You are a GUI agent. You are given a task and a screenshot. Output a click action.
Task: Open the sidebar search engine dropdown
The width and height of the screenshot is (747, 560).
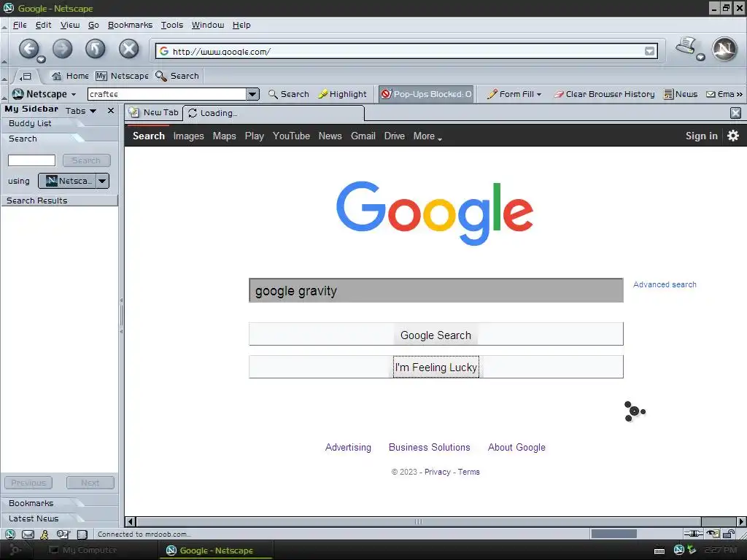[x=102, y=181]
